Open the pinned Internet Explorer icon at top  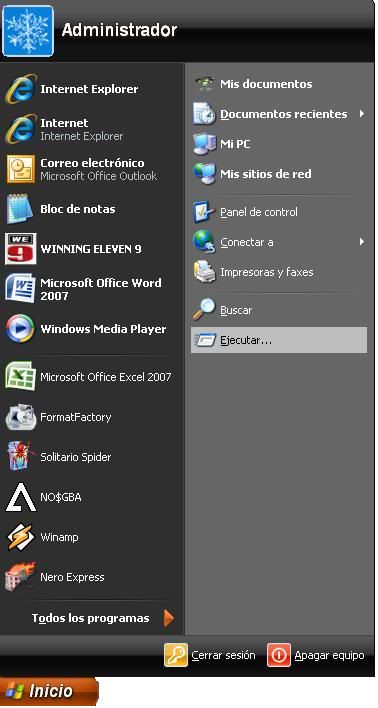point(21,89)
